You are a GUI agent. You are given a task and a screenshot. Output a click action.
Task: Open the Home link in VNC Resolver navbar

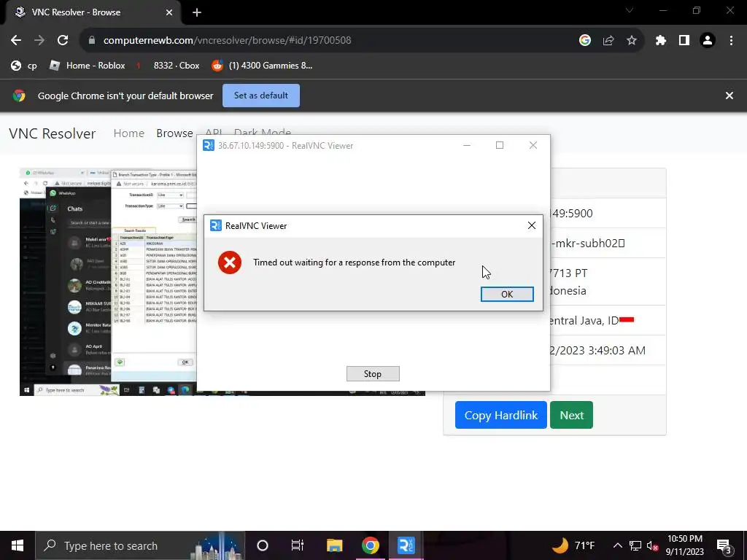[x=128, y=133]
